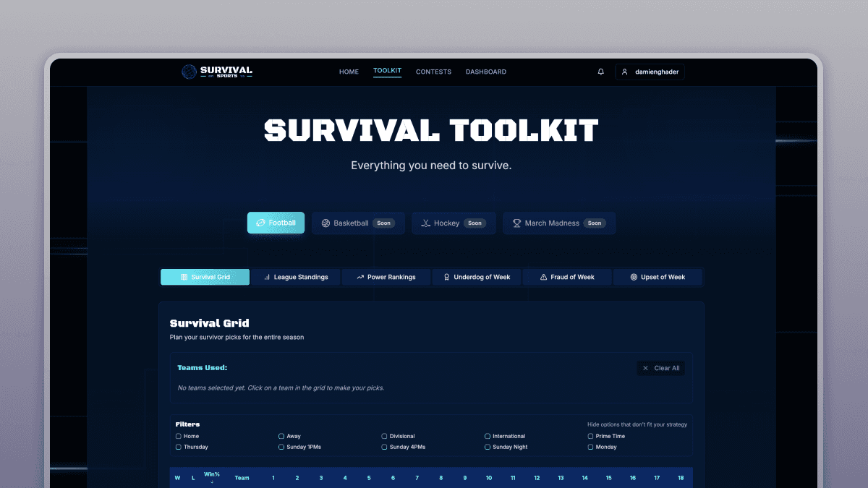The image size is (868, 488).
Task: Select the football icon on the Football button
Action: (x=260, y=223)
